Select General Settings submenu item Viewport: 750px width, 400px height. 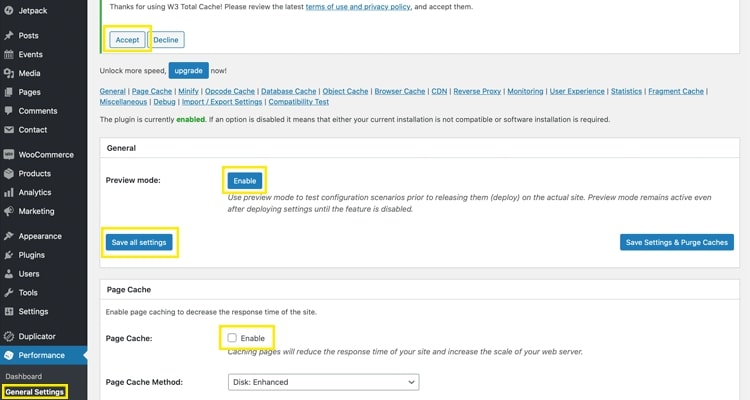click(34, 392)
